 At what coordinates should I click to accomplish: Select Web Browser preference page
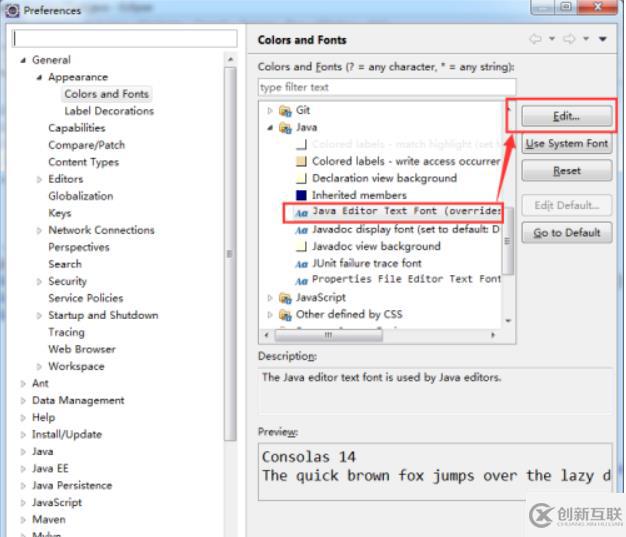pyautogui.click(x=82, y=349)
